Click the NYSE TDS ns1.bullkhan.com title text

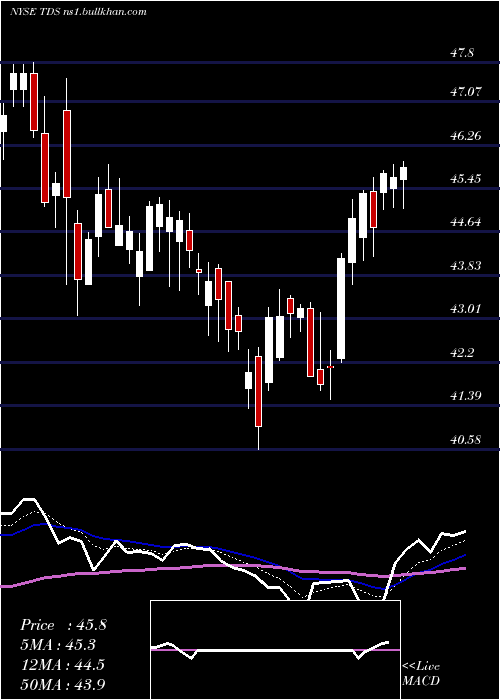tap(78, 12)
